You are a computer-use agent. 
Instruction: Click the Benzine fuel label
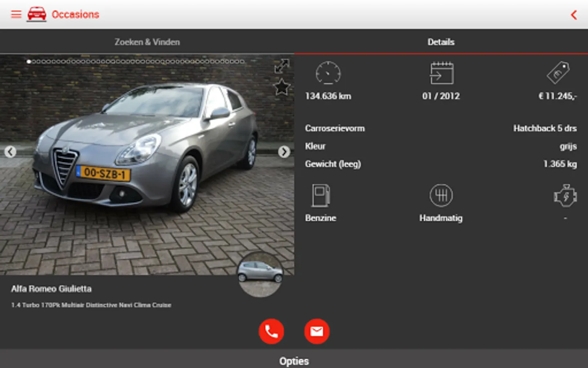[x=321, y=218]
